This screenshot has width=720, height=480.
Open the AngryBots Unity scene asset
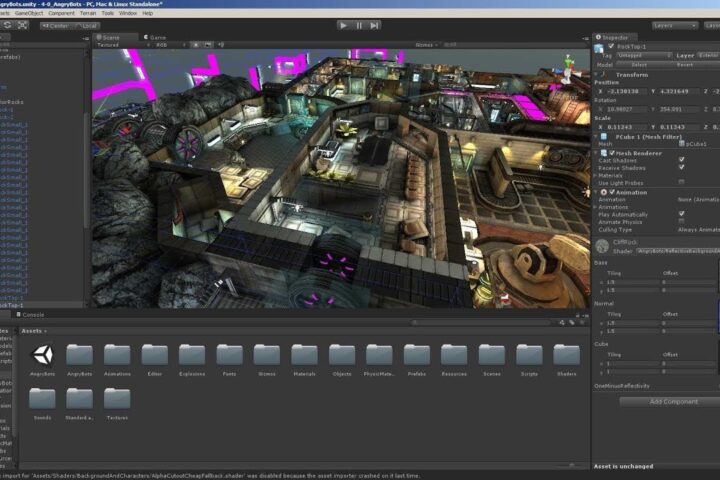(x=42, y=355)
